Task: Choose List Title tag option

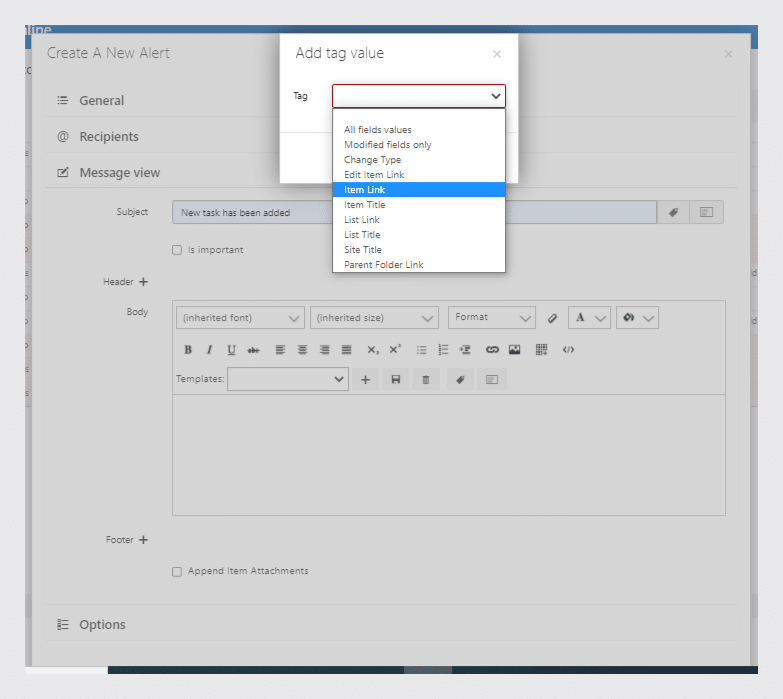Action: pyautogui.click(x=418, y=235)
